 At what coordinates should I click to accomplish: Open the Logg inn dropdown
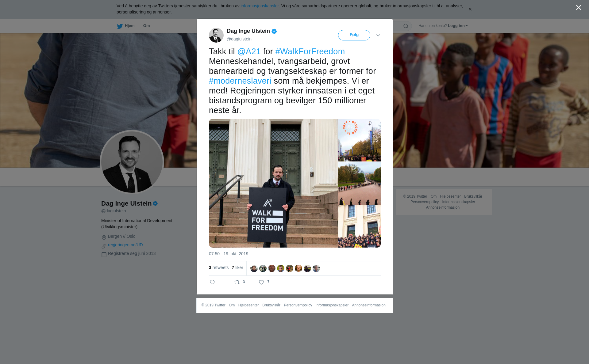[458, 26]
